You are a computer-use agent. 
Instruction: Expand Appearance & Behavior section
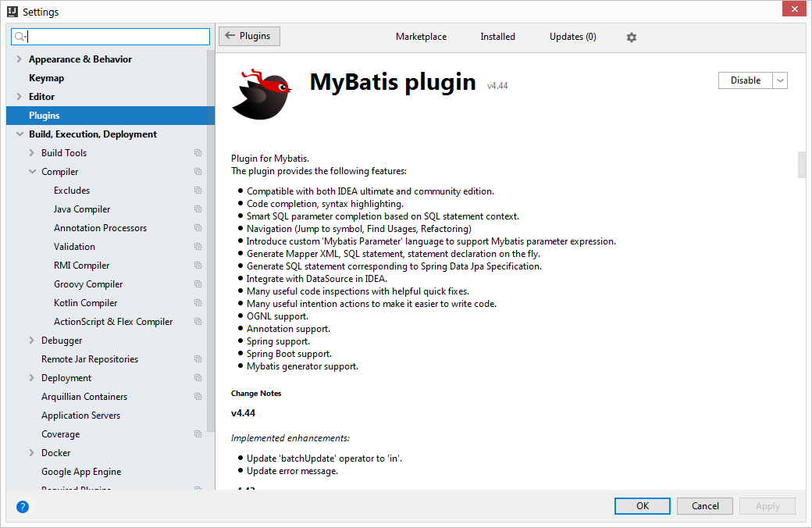point(20,59)
